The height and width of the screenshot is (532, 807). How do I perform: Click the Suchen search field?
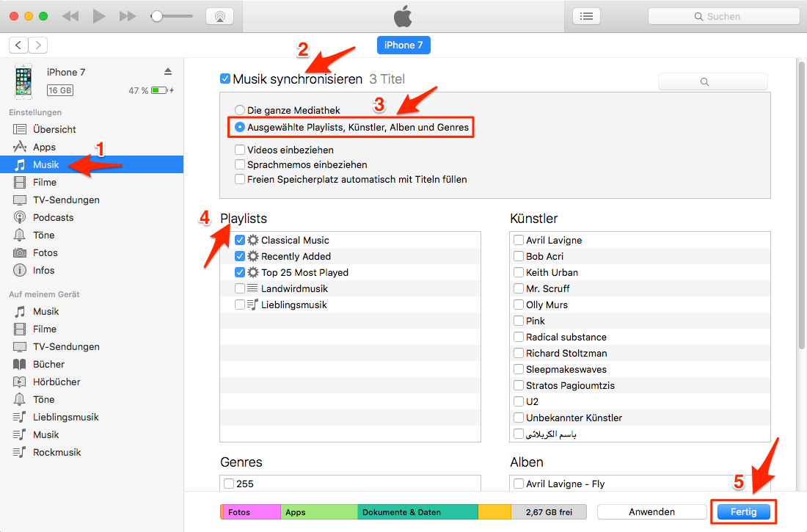[x=723, y=16]
